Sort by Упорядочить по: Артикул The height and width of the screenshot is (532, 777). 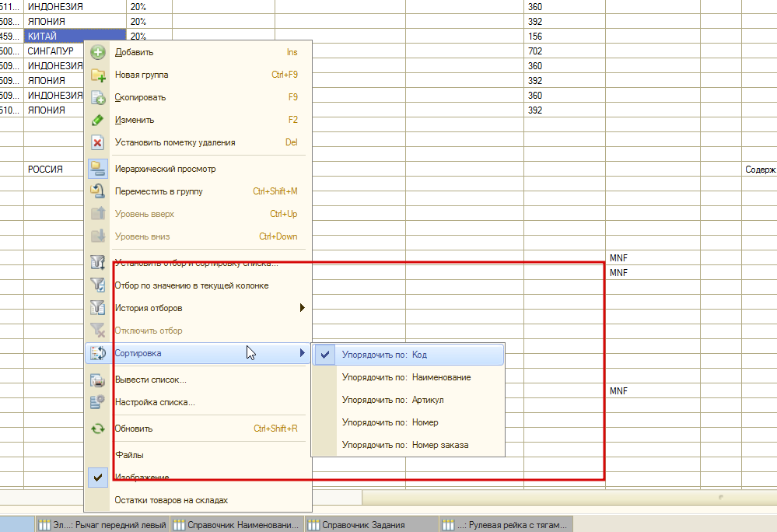point(408,400)
